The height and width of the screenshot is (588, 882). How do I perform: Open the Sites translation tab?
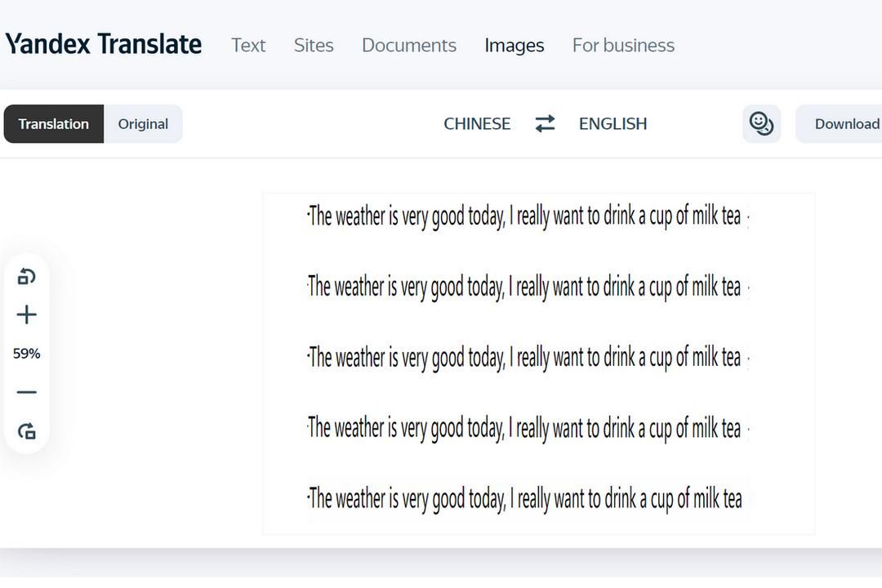(314, 45)
